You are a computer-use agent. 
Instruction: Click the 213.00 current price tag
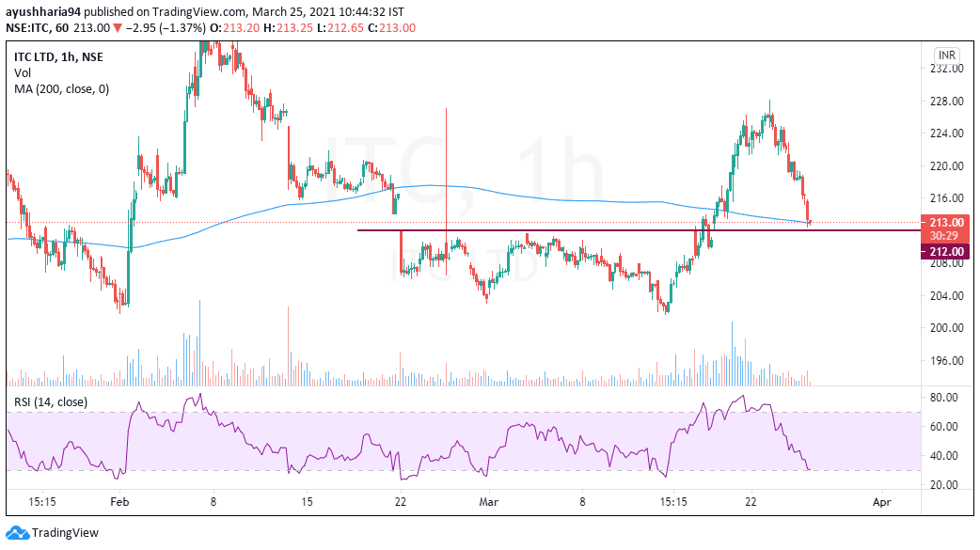[946, 223]
